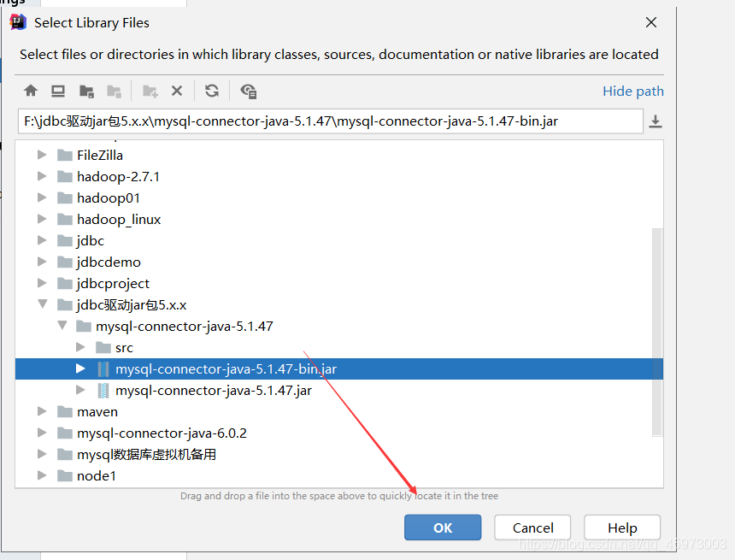
Task: Open the Help button
Action: 622,528
